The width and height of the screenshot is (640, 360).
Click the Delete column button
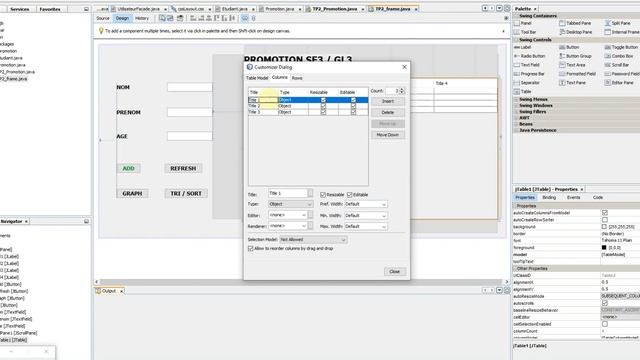point(388,112)
